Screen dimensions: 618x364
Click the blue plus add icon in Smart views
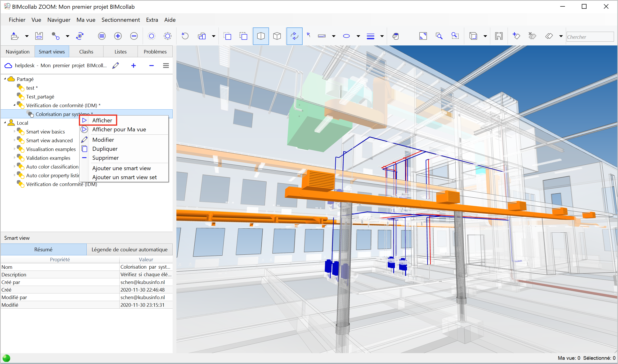[134, 66]
